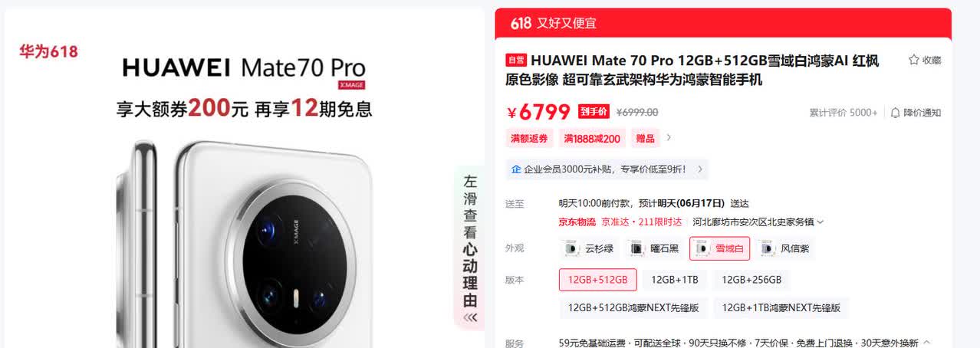Open the 满1888减200 promotion tag
Viewport: 980px width, 348px height.
(592, 139)
